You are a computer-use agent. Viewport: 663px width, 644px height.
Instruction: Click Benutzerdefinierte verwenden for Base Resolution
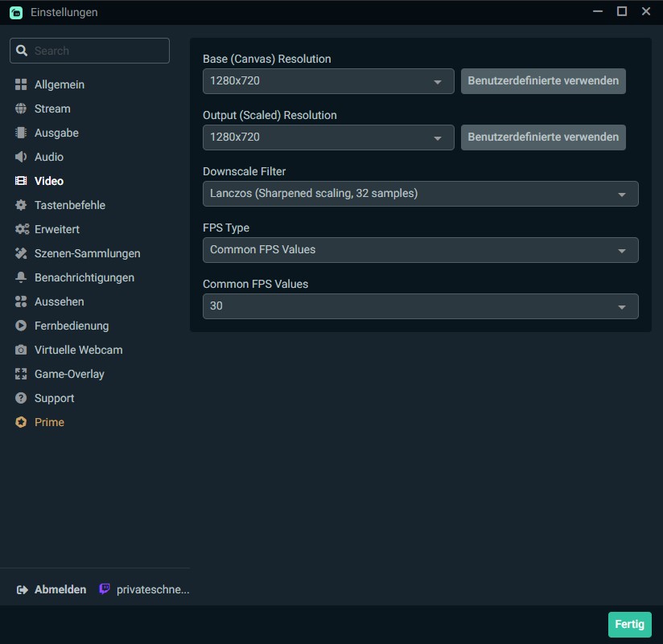[x=543, y=81]
